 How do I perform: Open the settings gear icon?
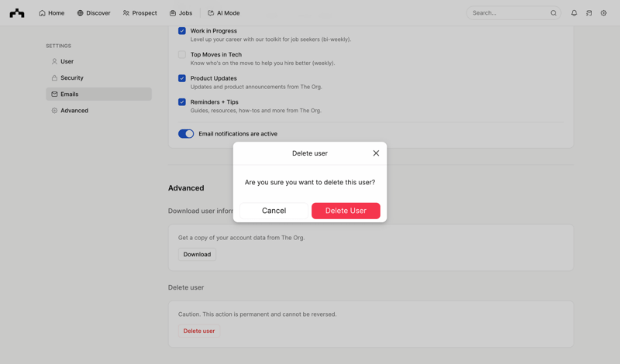click(604, 13)
